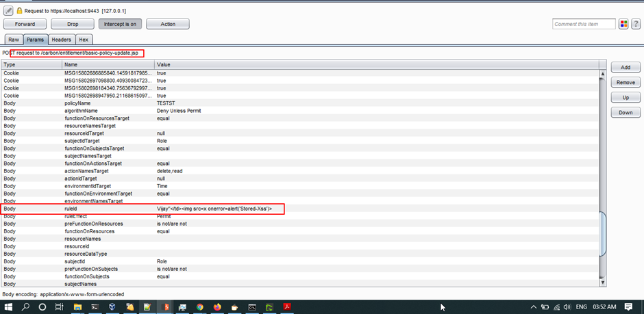Click the blue help question-mark icon
The width and height of the screenshot is (644, 314).
click(x=636, y=24)
